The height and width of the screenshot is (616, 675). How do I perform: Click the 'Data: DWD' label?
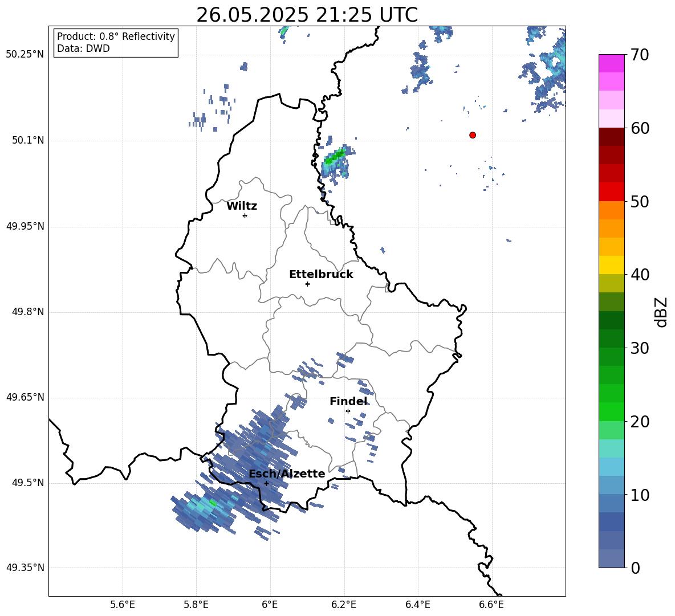[83, 48]
